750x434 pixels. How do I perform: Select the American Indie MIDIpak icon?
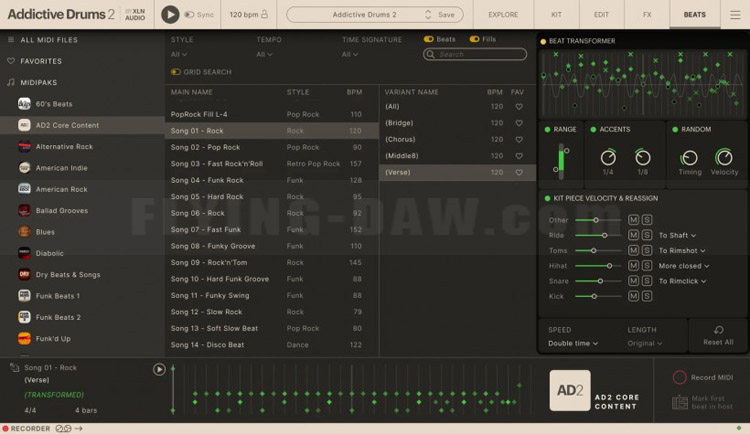click(24, 168)
